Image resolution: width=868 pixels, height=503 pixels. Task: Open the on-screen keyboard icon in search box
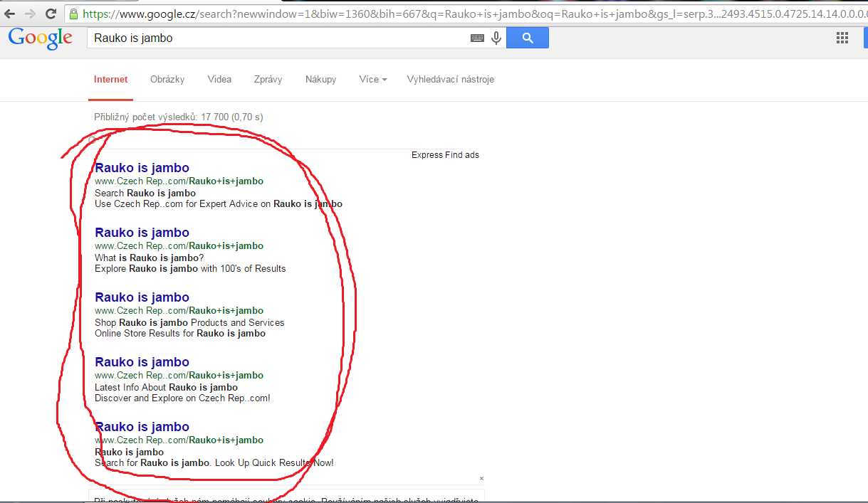[x=478, y=38]
